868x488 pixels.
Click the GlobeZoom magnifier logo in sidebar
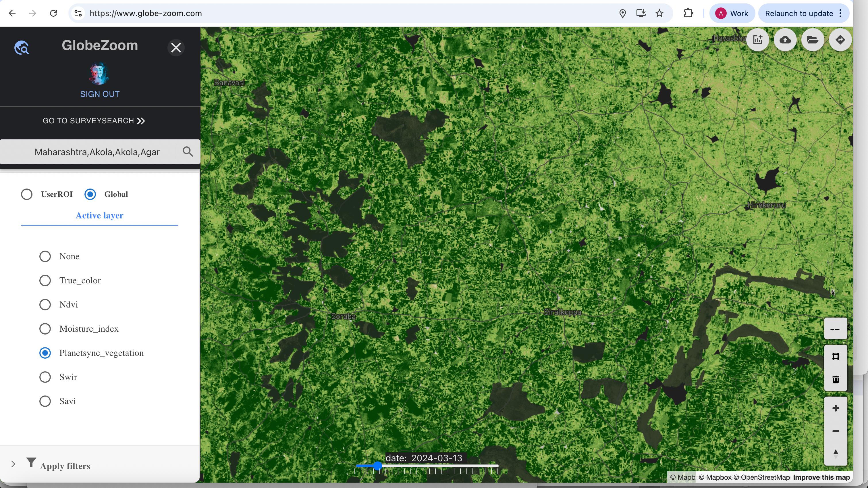pos(21,47)
